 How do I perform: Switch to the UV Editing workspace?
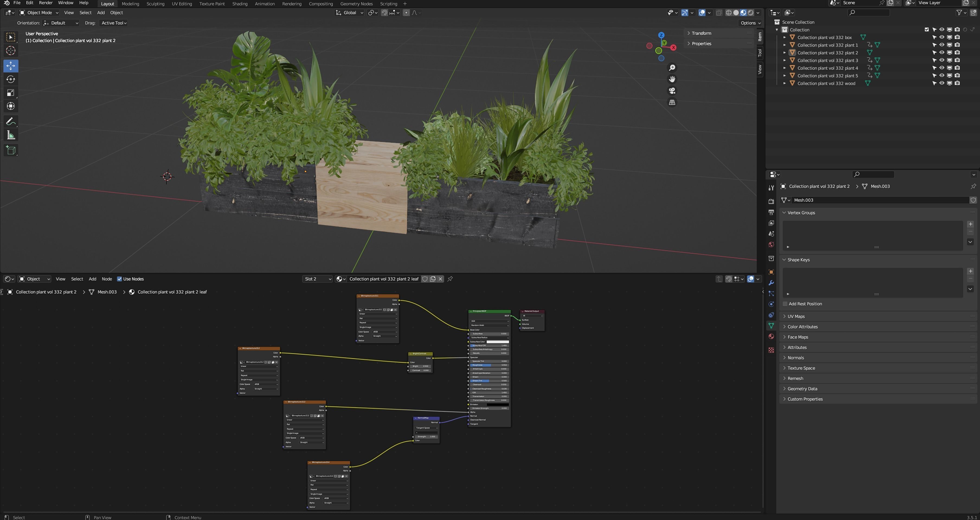tap(182, 4)
